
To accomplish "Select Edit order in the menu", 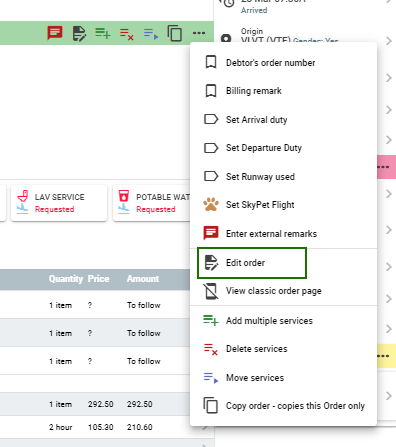I will coord(283,263).
